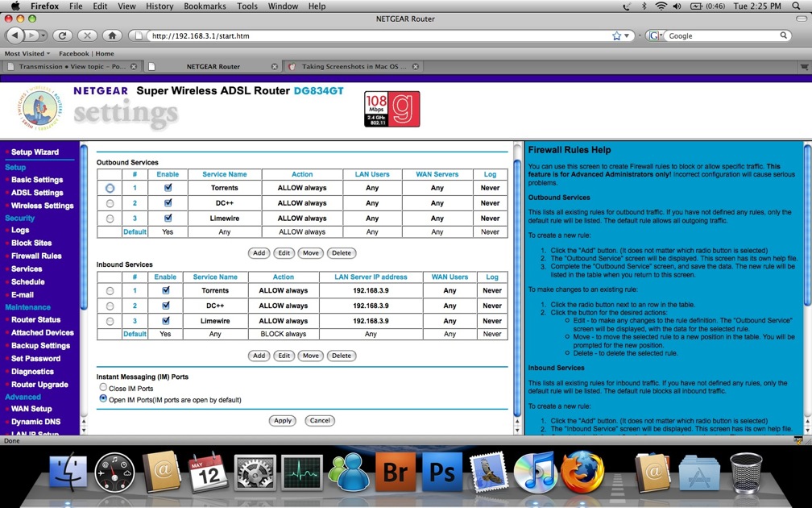Open System Preferences gear in dock
Image resolution: width=812 pixels, height=508 pixels.
pyautogui.click(x=255, y=473)
